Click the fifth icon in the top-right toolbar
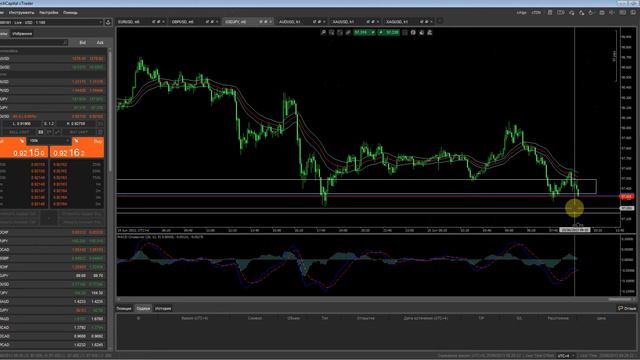This screenshot has width=640, height=360. (x=591, y=13)
